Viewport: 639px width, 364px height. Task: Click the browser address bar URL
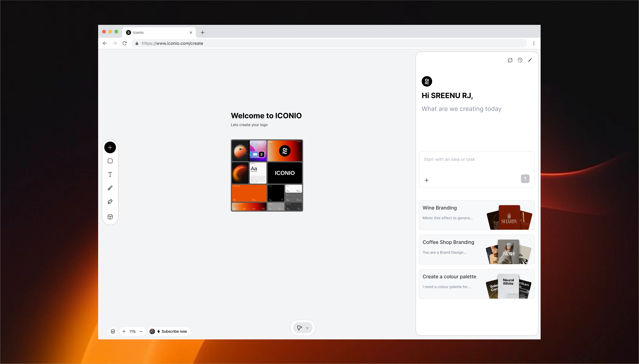pos(172,43)
